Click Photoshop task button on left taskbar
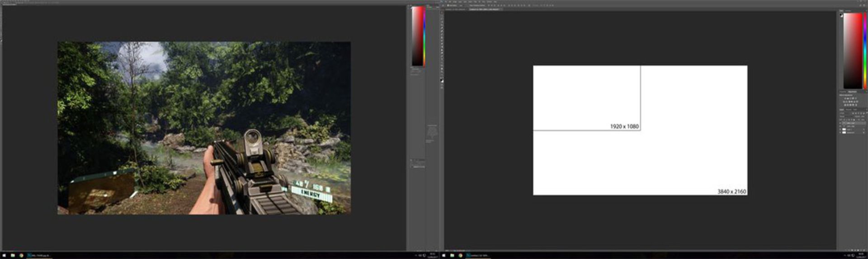This screenshot has width=868, height=259. point(39,255)
